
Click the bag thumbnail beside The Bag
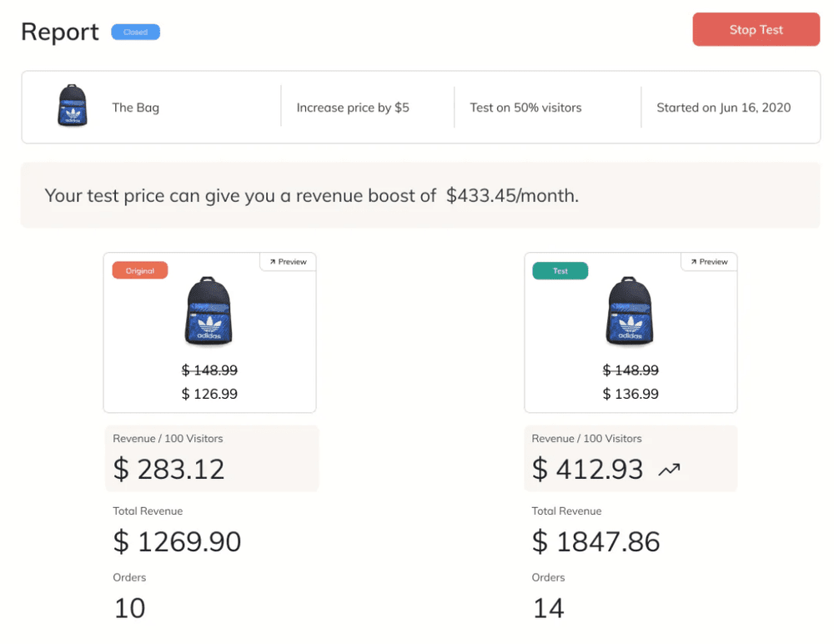pyautogui.click(x=73, y=105)
